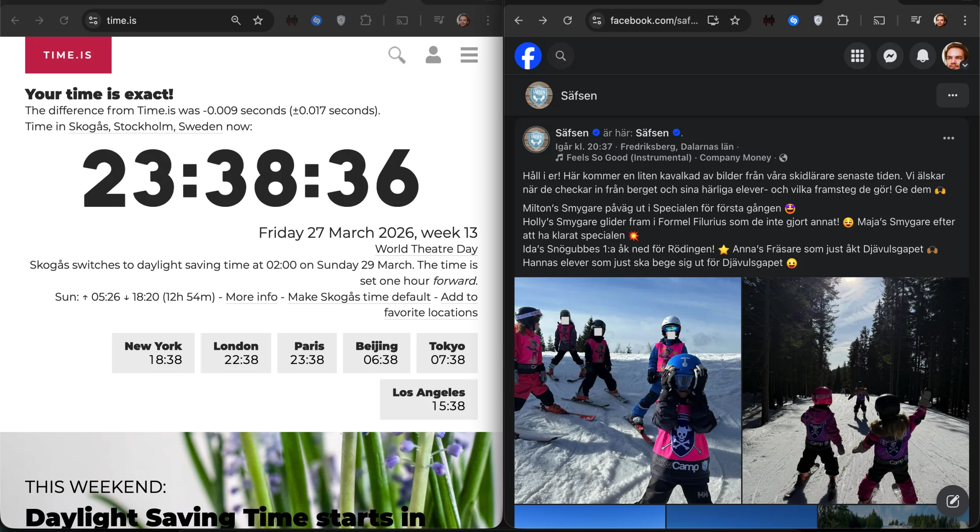Open media controls in time.is window
Viewport: 980px width, 532px height.
point(439,20)
